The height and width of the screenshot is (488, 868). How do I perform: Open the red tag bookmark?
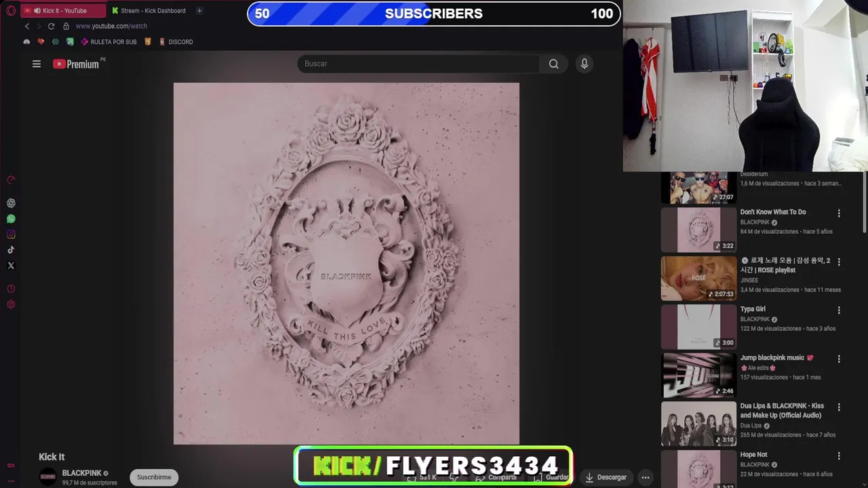[41, 42]
